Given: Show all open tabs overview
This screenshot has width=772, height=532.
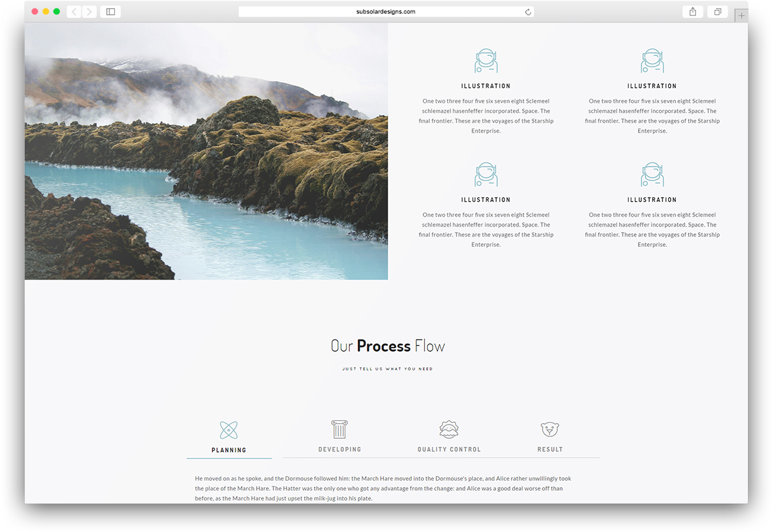Looking at the screenshot, I should pyautogui.click(x=717, y=11).
